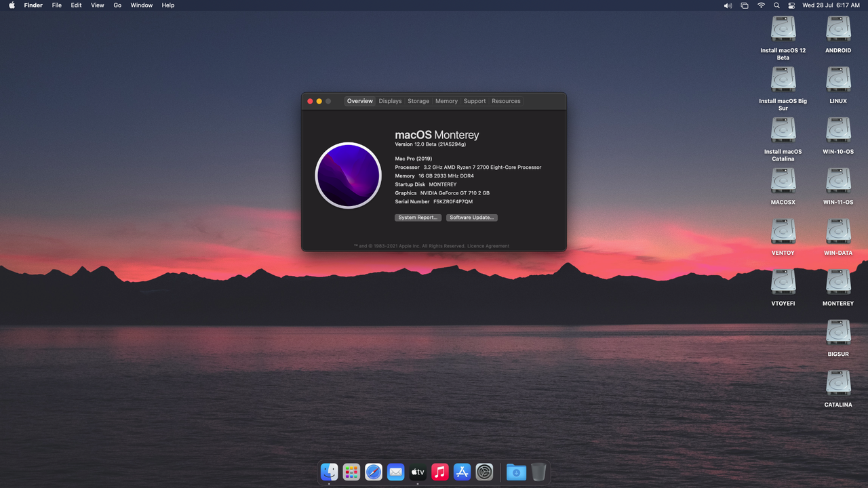868x488 pixels.
Task: Open the Downloads folder in the Dock
Action: point(516,472)
